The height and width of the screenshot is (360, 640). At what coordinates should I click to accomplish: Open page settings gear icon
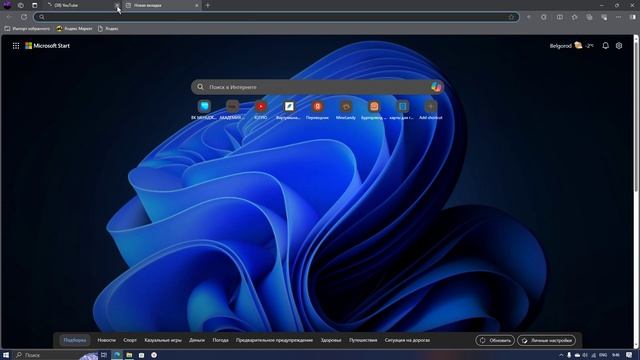click(x=619, y=46)
